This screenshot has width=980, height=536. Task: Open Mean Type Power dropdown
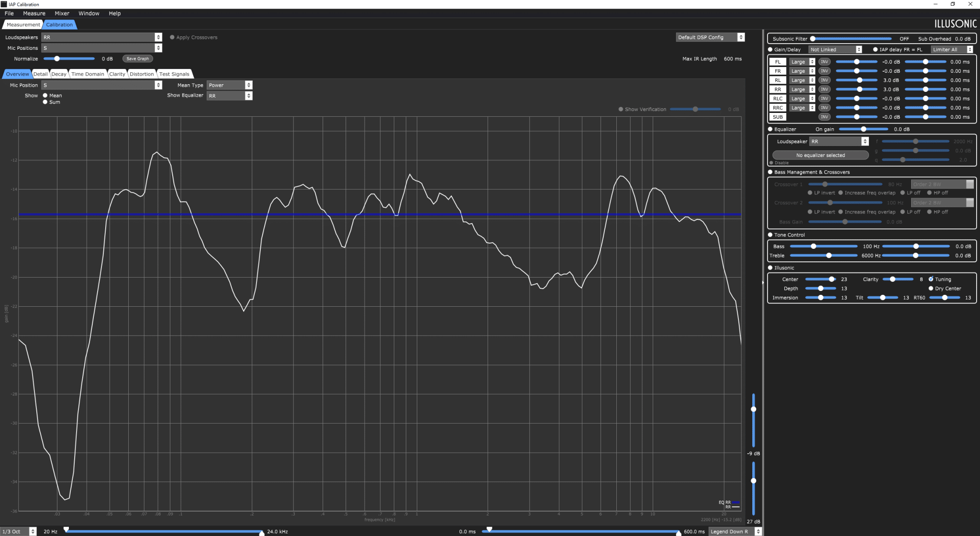tap(229, 85)
